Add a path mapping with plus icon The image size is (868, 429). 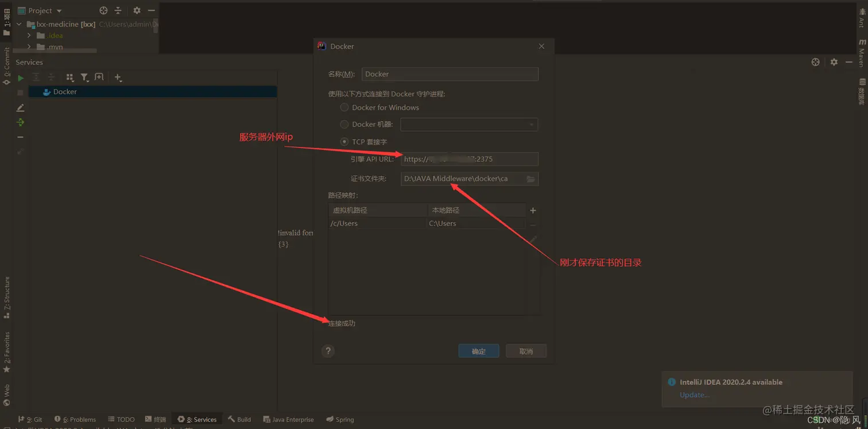[x=533, y=210]
